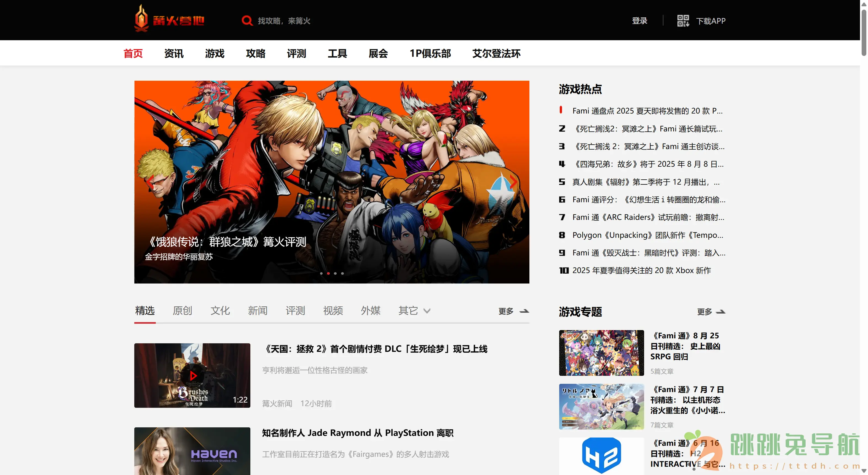Open topic Fami 通 7 月 7 日刊精选

coord(687,400)
